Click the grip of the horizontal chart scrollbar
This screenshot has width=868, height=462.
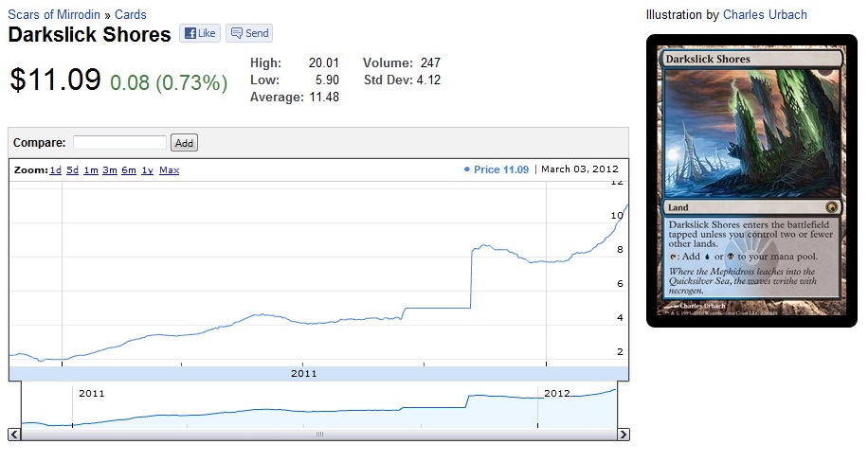[x=319, y=434]
